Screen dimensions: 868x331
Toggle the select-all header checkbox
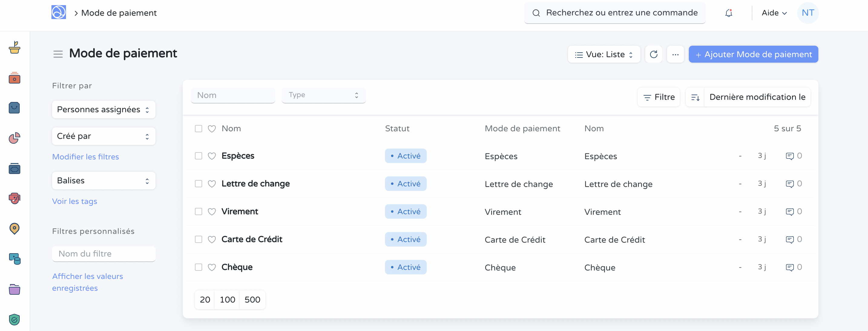pos(199,129)
